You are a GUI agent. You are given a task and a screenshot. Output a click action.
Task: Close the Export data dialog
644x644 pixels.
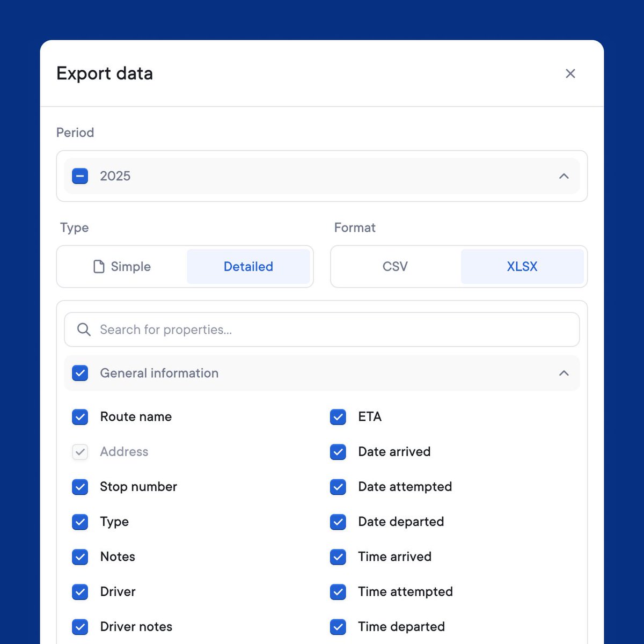(570, 74)
